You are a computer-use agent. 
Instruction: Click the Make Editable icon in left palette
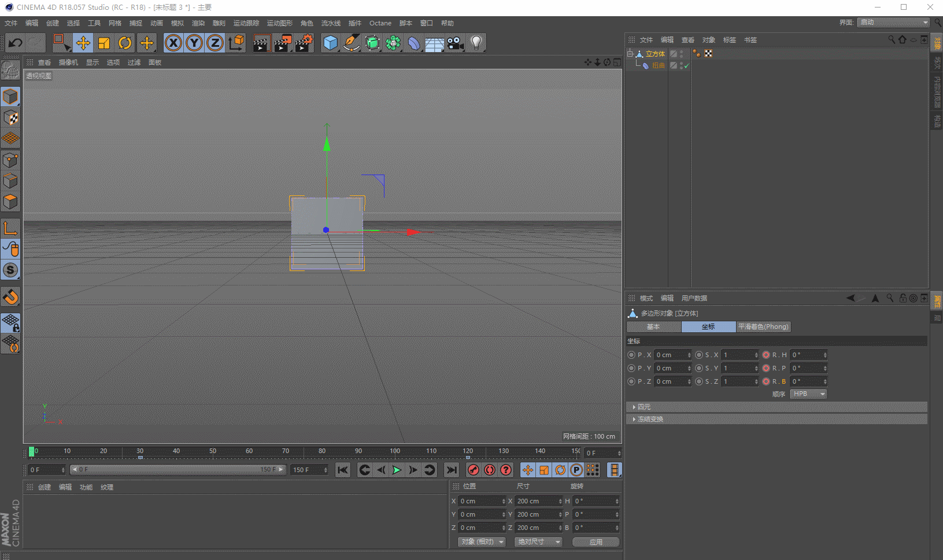click(10, 70)
